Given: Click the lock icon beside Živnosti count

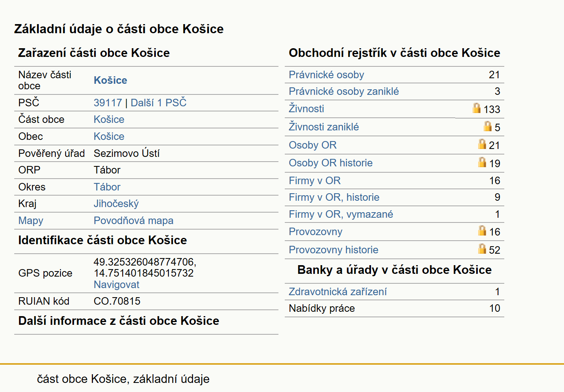Looking at the screenshot, I should coord(477,108).
